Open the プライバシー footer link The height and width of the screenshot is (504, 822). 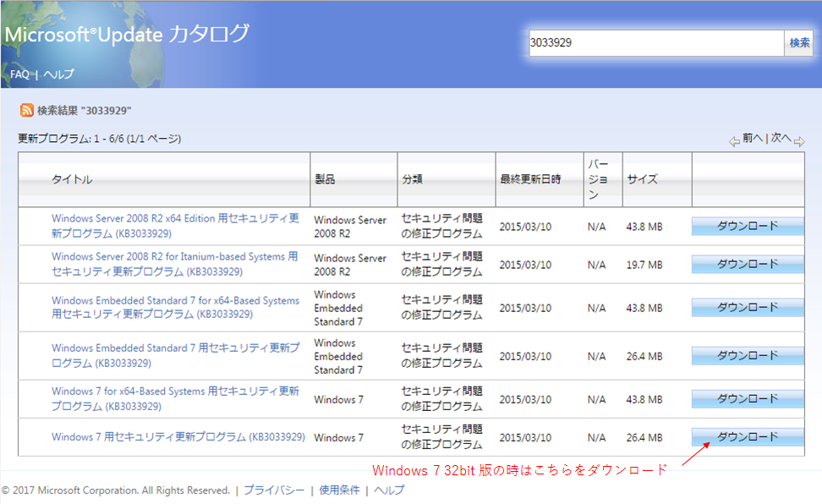point(274,490)
